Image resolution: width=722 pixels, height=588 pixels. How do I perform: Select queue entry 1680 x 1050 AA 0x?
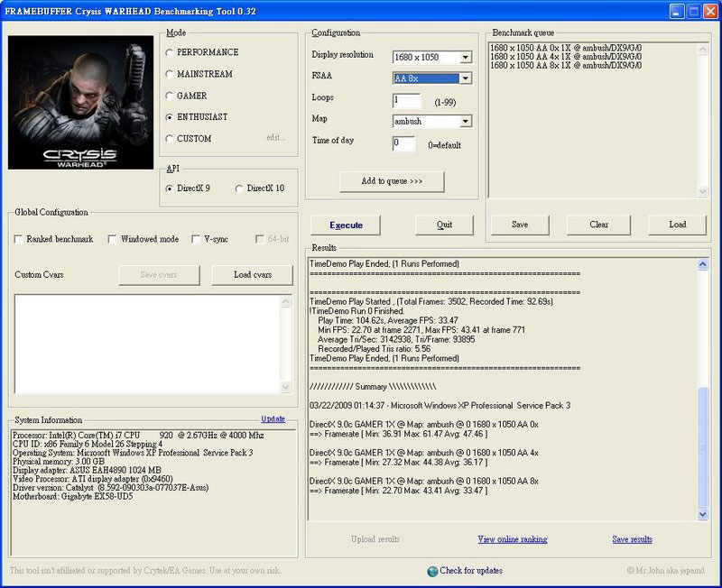566,48
